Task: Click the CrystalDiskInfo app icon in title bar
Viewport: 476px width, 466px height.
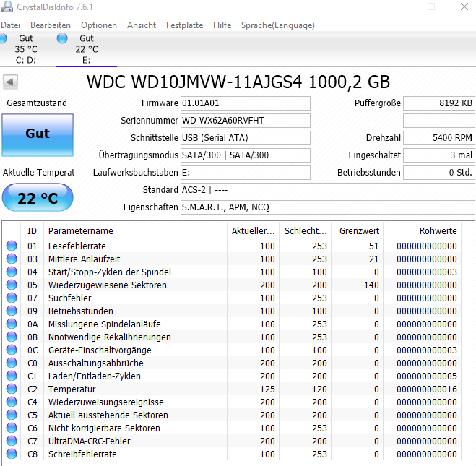Action: coord(7,7)
